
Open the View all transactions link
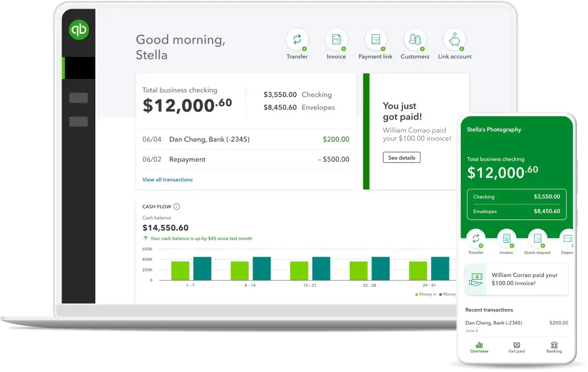[167, 180]
